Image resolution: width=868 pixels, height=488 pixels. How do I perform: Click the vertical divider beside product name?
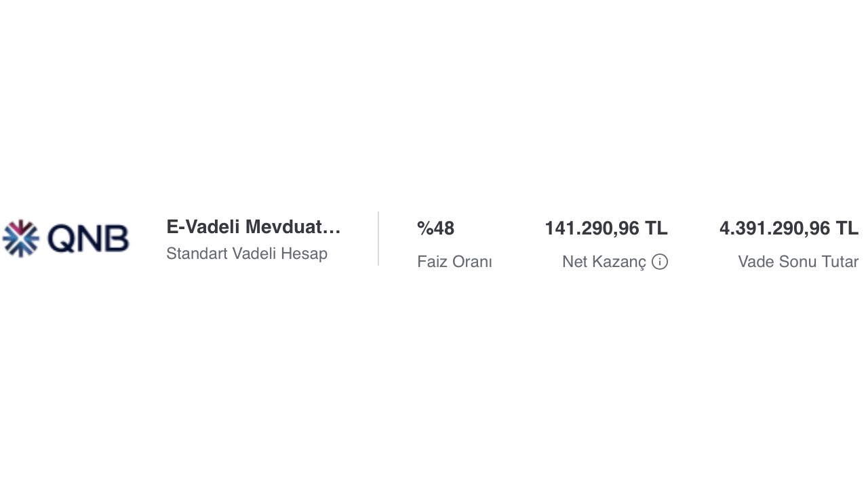tap(378, 239)
